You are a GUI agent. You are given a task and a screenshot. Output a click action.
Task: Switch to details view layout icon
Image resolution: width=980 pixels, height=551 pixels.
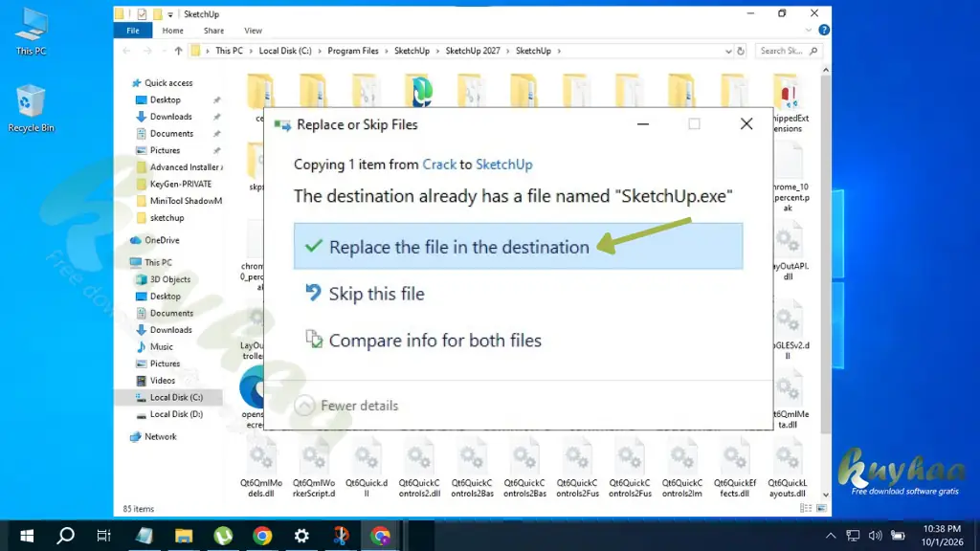[806, 509]
